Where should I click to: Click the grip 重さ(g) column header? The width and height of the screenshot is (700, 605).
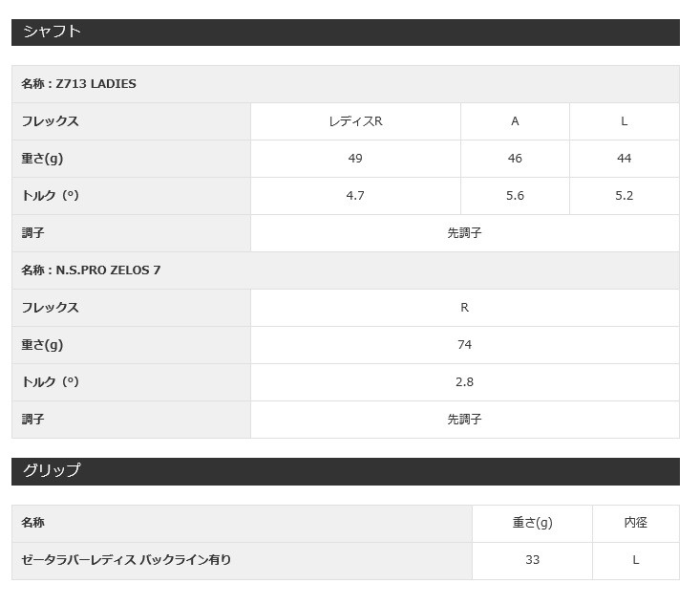(x=532, y=523)
